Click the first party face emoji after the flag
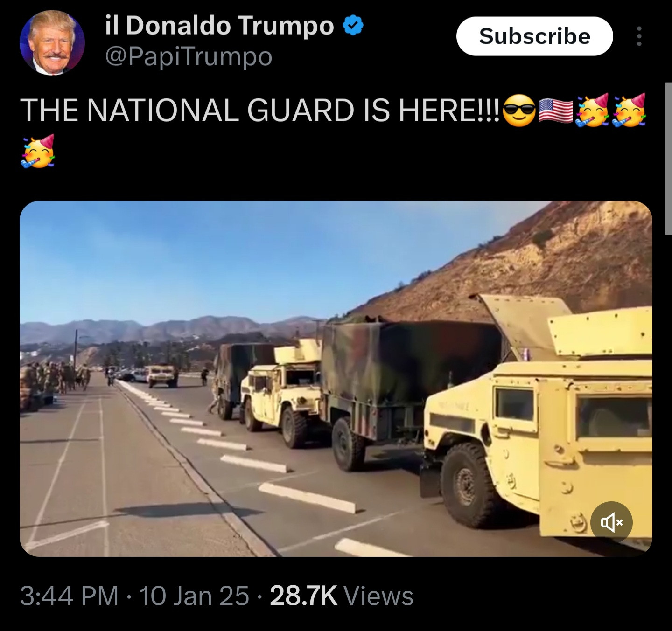Screen dimensions: 672x631 click(593, 110)
